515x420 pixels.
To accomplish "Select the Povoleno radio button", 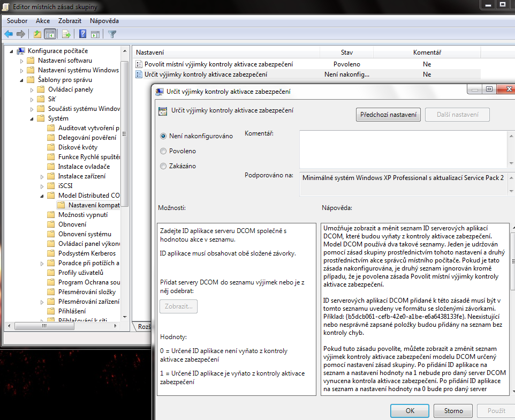I will (163, 151).
